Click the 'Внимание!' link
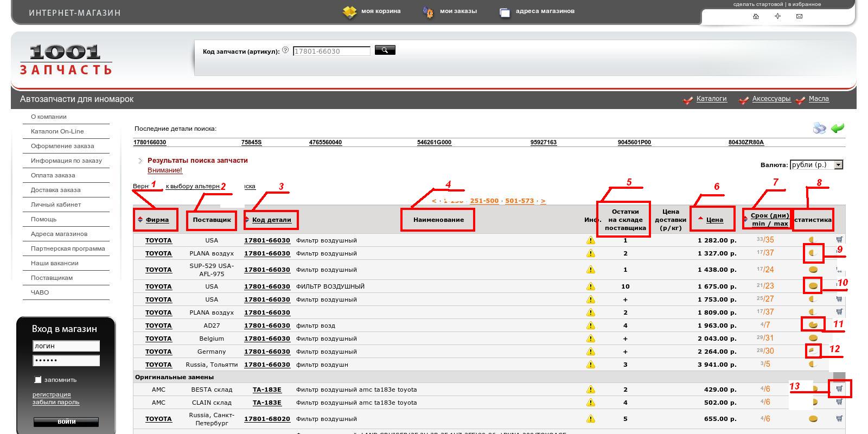Screen dimensions: 868x434 click(x=164, y=170)
